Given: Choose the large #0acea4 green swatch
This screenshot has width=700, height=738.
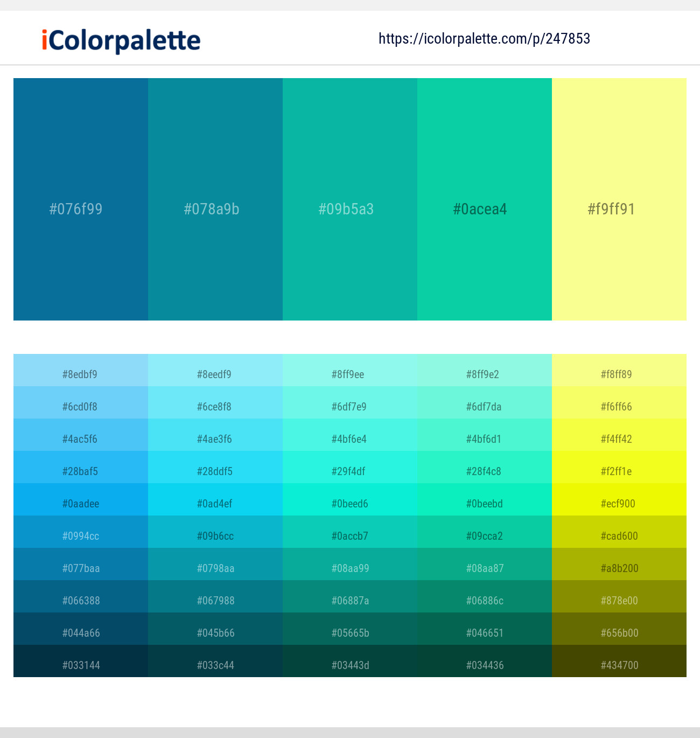Looking at the screenshot, I should coord(485,199).
